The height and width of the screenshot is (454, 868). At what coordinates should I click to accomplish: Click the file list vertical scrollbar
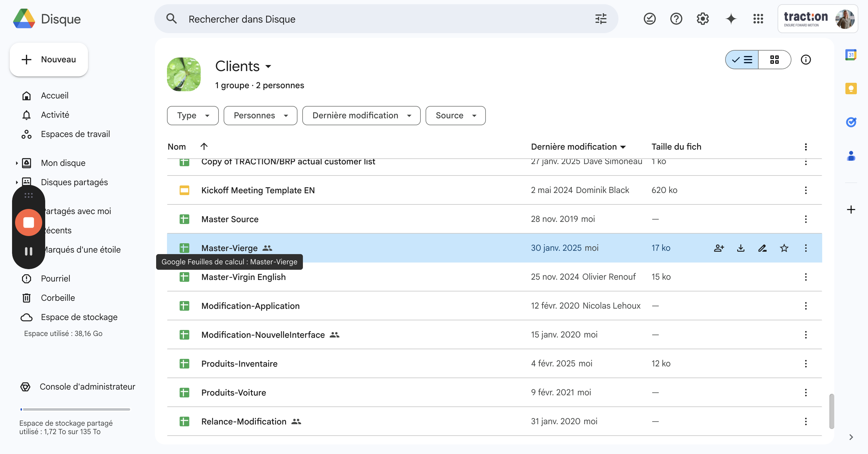(832, 411)
